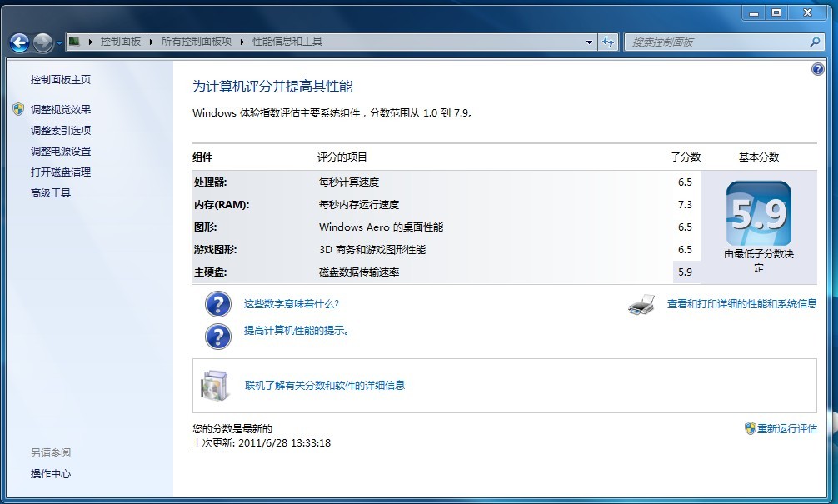Go back with the blue back arrow
The image size is (838, 504).
click(20, 42)
